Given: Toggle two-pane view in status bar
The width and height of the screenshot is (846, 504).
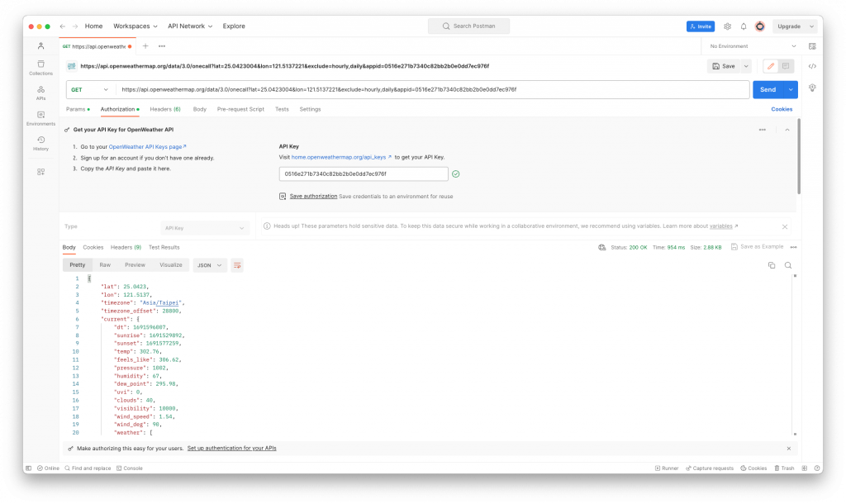Looking at the screenshot, I should tap(805, 468).
